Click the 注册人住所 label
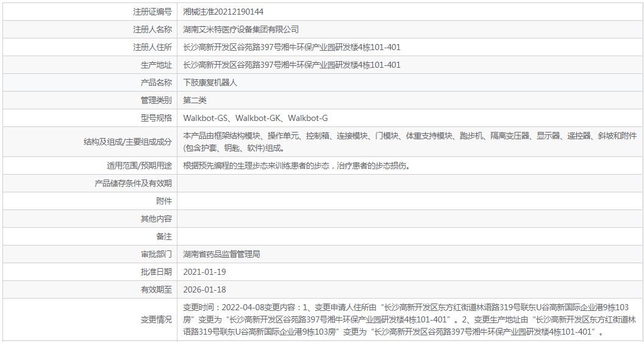The width and height of the screenshot is (644, 342). [x=152, y=47]
